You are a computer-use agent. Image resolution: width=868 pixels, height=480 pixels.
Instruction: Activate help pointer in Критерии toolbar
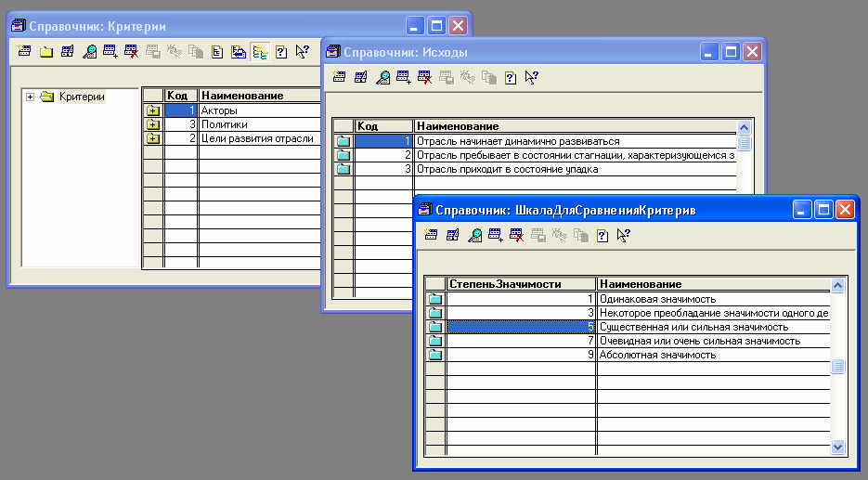[x=303, y=51]
